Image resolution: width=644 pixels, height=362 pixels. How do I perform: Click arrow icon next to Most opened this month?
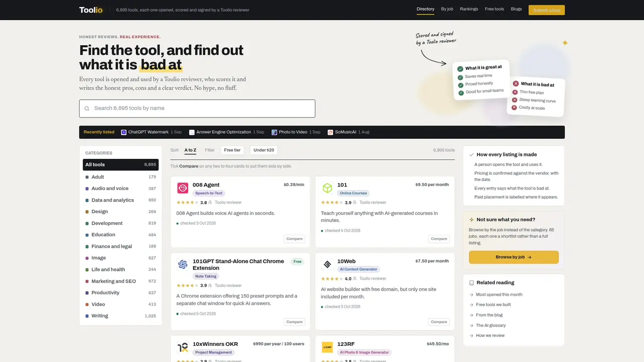[471, 295]
